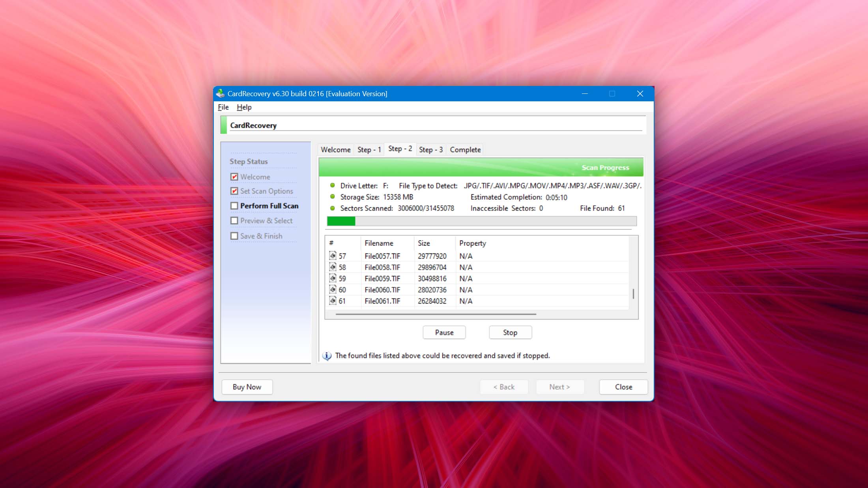868x488 pixels.
Task: Toggle the Welcome step checkbox
Action: tap(234, 177)
